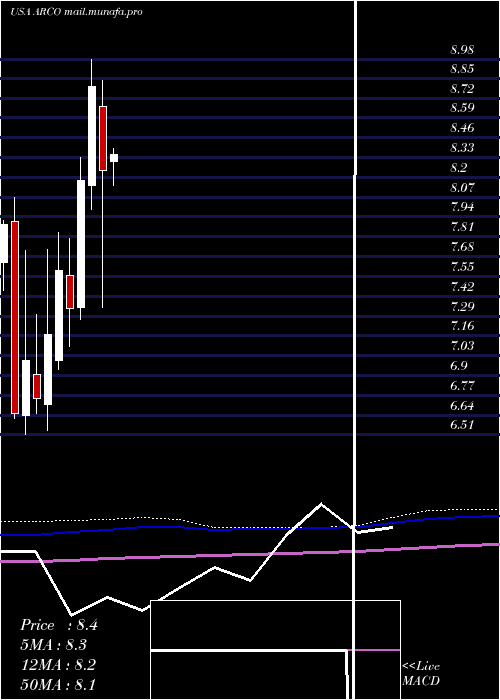Click the 7.55 price axis label
500x700 pixels.
pyautogui.click(x=462, y=267)
